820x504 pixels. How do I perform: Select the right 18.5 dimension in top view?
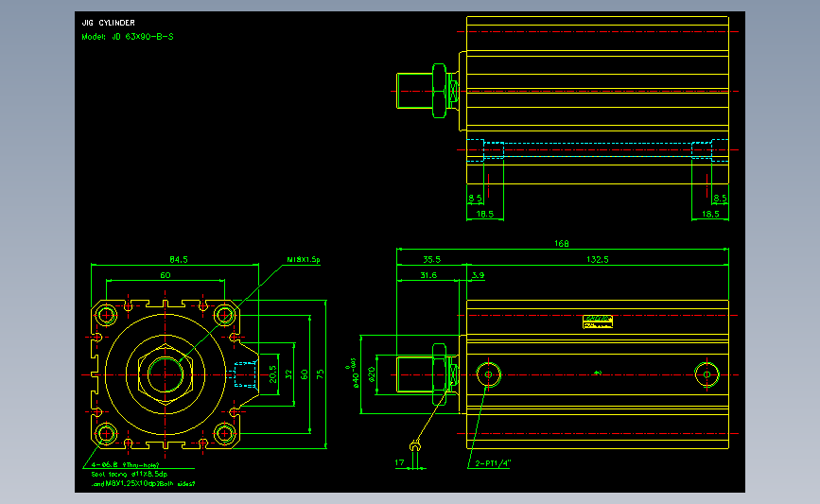[x=710, y=214]
